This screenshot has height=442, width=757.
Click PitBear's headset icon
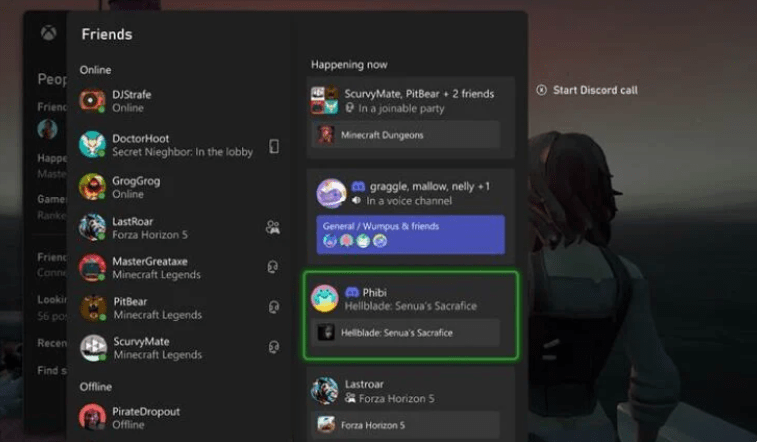coord(272,307)
